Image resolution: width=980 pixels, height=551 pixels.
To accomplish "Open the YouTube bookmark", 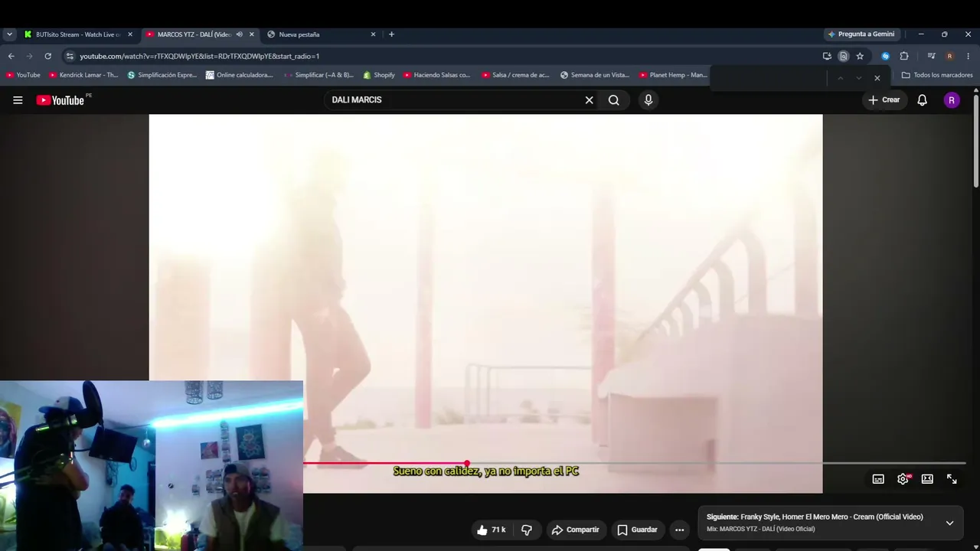I will pyautogui.click(x=23, y=75).
